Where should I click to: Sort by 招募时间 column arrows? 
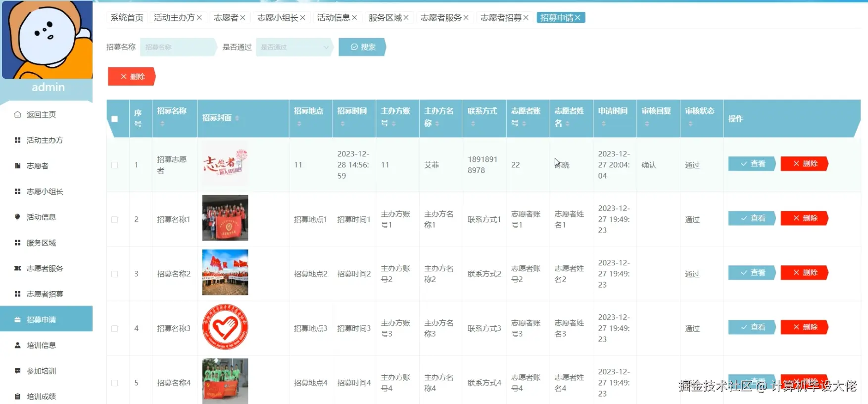point(342,123)
